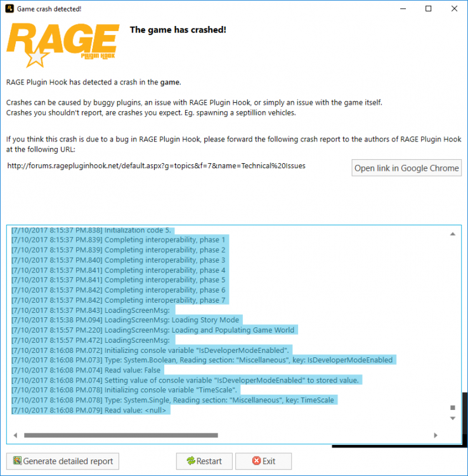
Task: Click log line 'Completing interoperability, phase 6'
Action: coord(119,290)
